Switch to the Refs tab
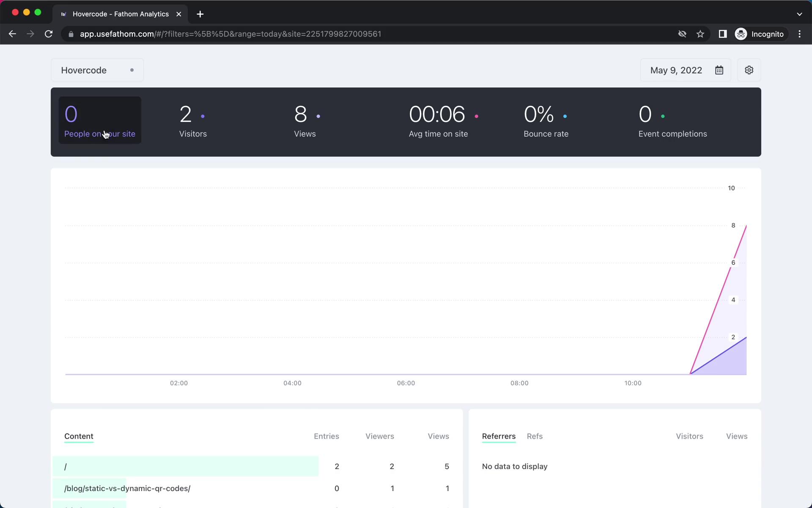The width and height of the screenshot is (812, 508). 535,436
